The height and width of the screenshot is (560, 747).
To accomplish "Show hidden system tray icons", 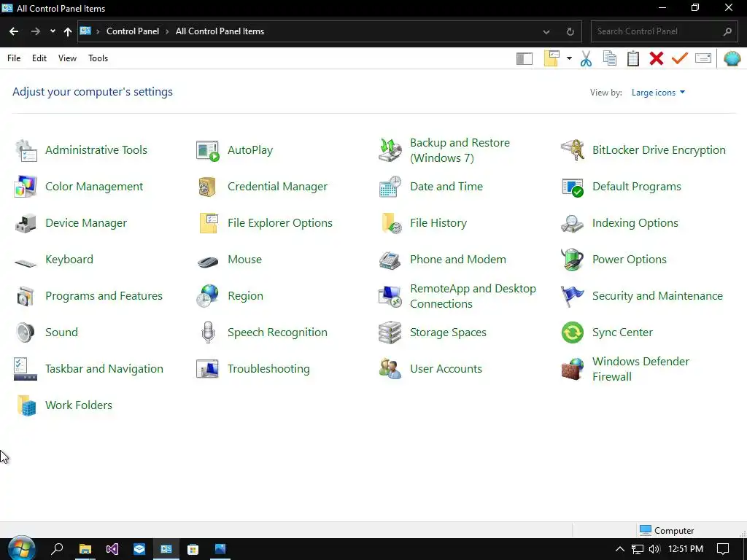I will click(620, 549).
